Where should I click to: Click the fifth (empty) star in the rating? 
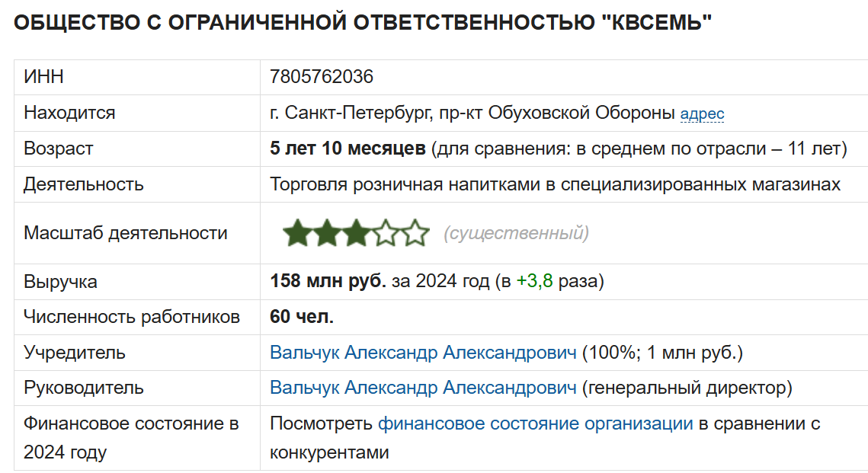click(415, 233)
